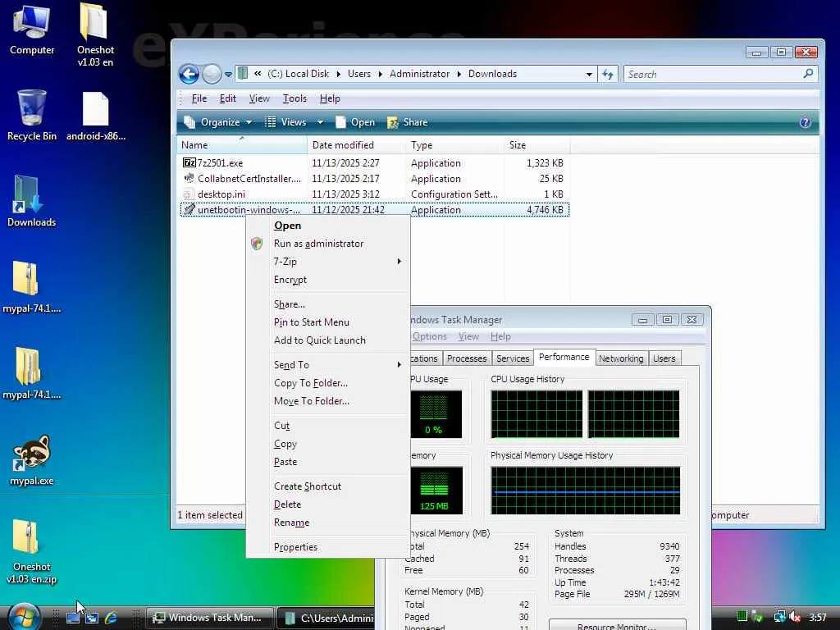The width and height of the screenshot is (840, 630).
Task: Open Explorer's Help question mark icon
Action: (805, 122)
